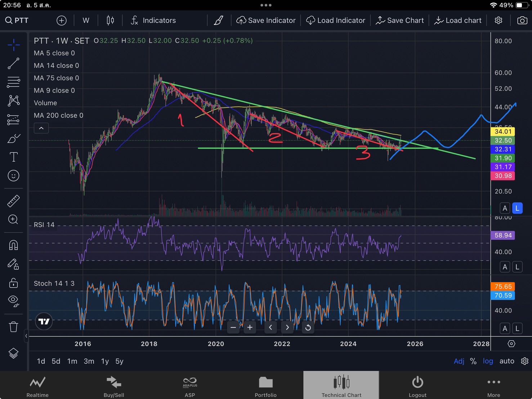The height and width of the screenshot is (399, 532).
Task: Open the forecasting and measurement tools
Action: pos(13,119)
